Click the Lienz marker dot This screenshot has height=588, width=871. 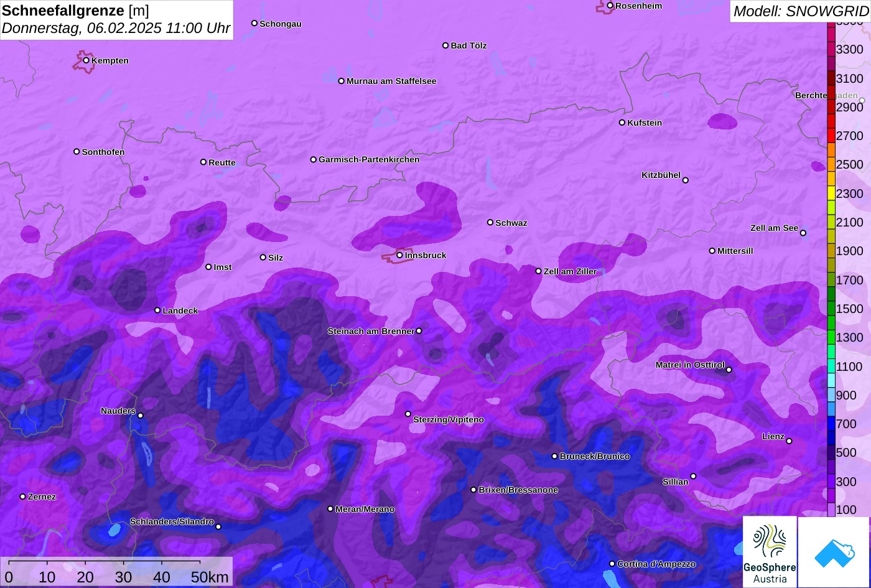click(x=789, y=441)
